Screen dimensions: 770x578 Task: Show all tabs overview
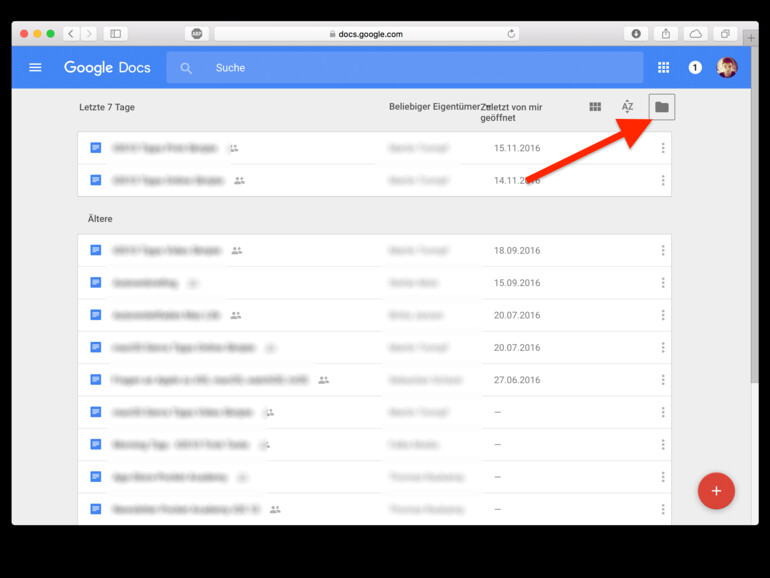[725, 33]
